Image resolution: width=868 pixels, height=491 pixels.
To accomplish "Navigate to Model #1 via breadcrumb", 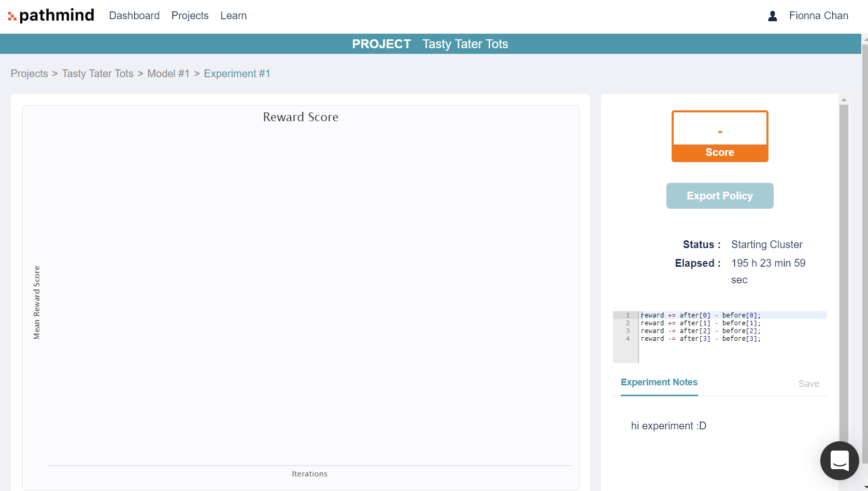I will click(168, 74).
